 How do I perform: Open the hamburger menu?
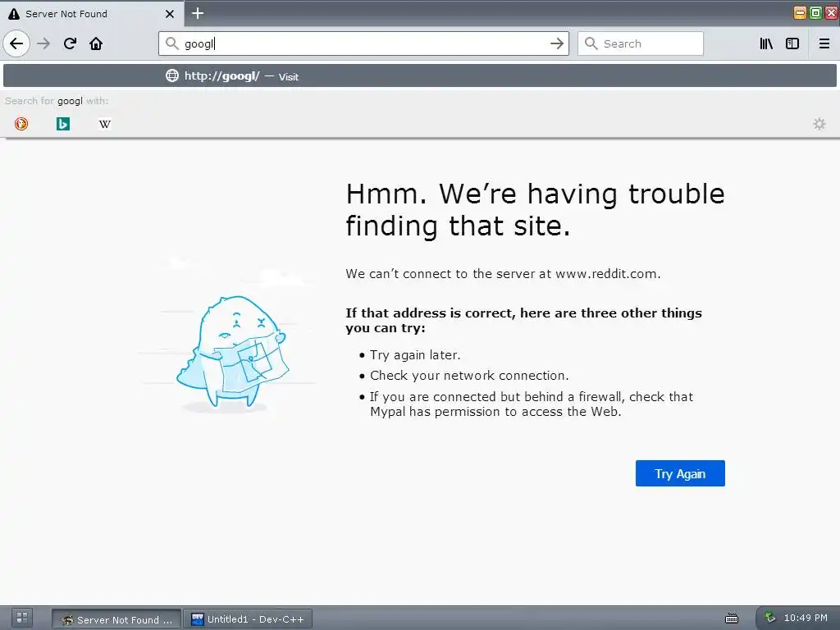point(824,43)
